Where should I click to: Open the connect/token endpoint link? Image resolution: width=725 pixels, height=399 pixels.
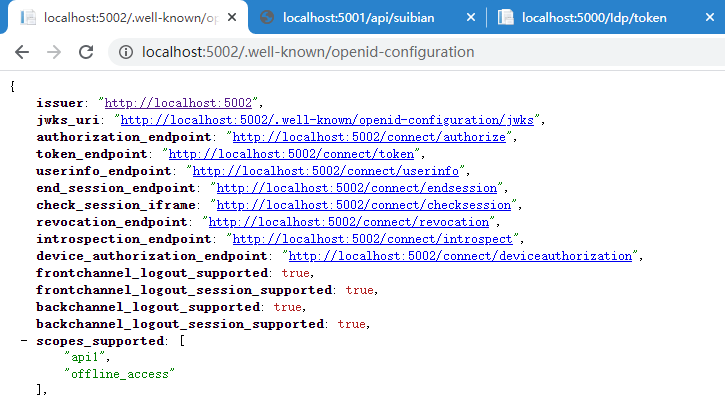291,153
